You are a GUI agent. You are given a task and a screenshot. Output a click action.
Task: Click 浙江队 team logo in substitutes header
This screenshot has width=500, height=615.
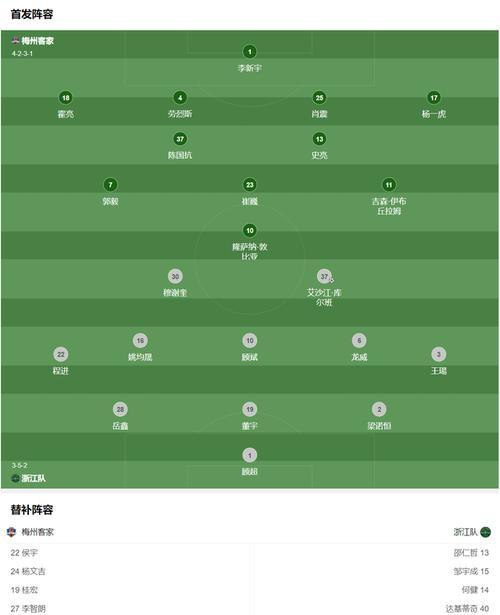click(485, 532)
